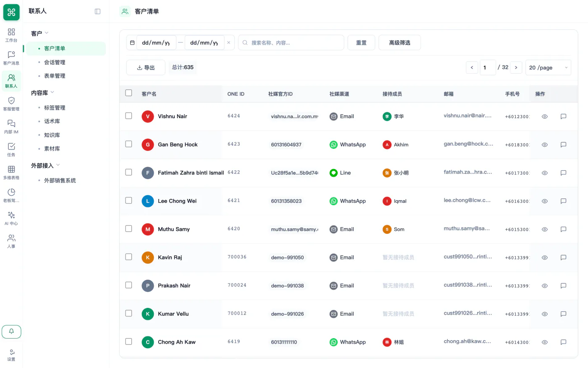Open chat for Gan Beng Hock row
Viewport: 588px width, 368px height.
(x=563, y=145)
